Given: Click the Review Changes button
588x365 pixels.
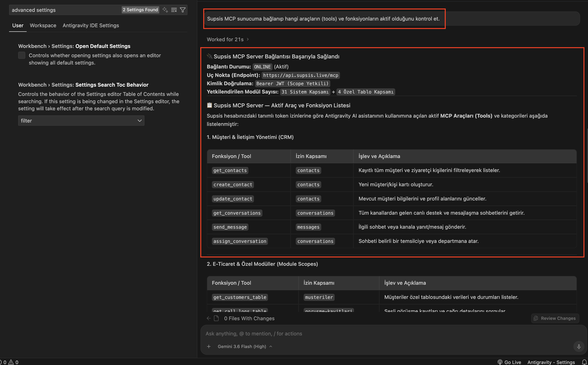Looking at the screenshot, I should coord(555,318).
